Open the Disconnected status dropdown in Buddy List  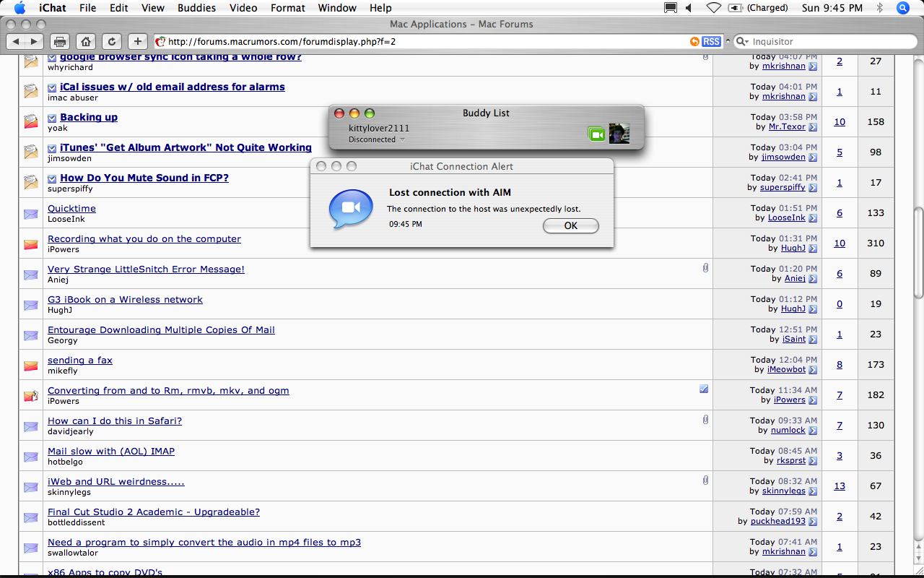click(377, 139)
